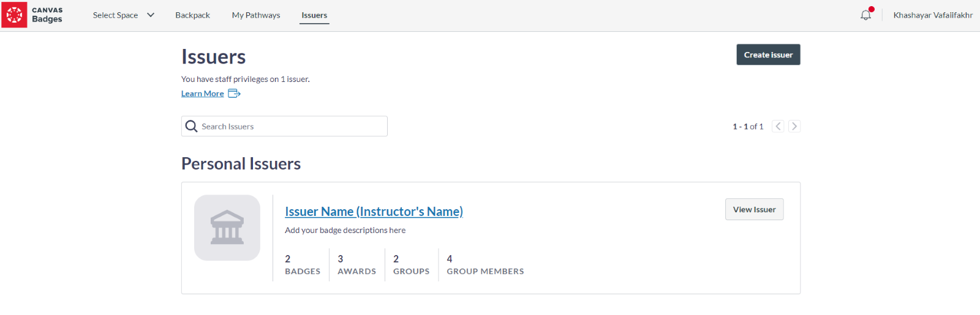Go to previous page of issuers
This screenshot has width=980, height=315.
point(778,126)
